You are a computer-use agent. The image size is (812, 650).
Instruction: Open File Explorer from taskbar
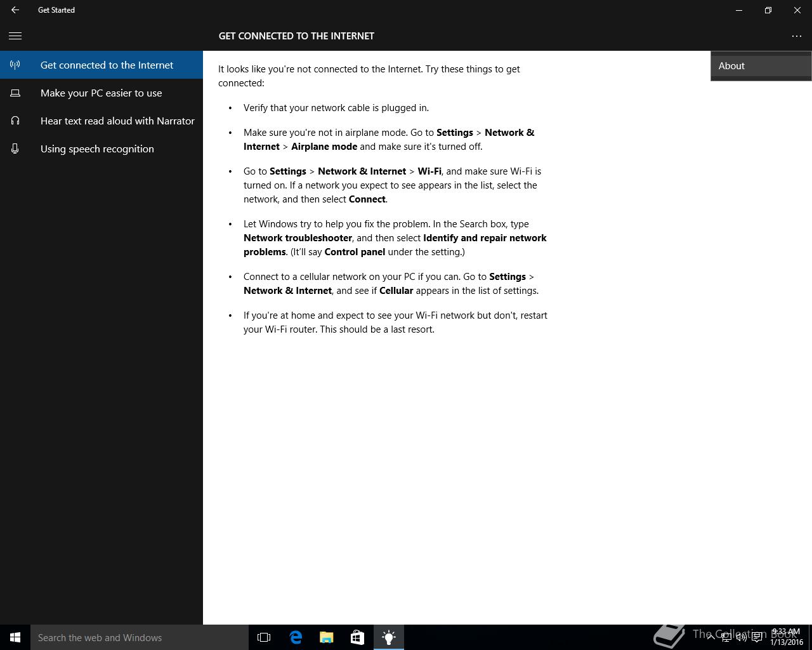coord(327,637)
